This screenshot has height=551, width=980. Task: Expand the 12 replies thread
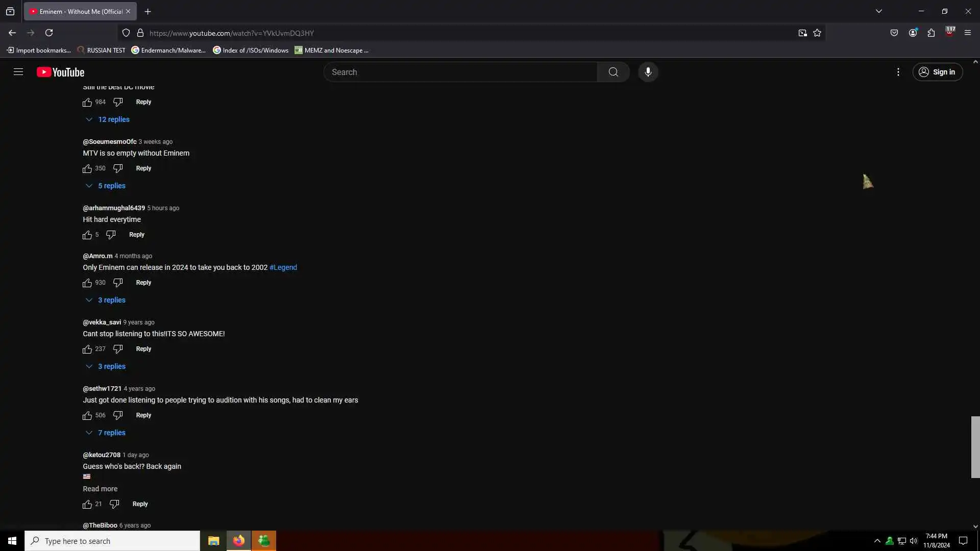pyautogui.click(x=113, y=119)
